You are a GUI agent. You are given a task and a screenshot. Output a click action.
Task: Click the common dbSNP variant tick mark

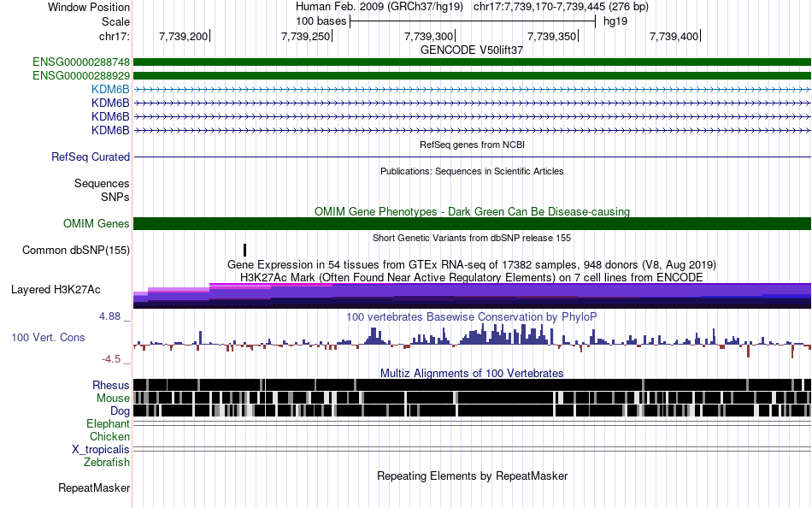click(x=245, y=251)
